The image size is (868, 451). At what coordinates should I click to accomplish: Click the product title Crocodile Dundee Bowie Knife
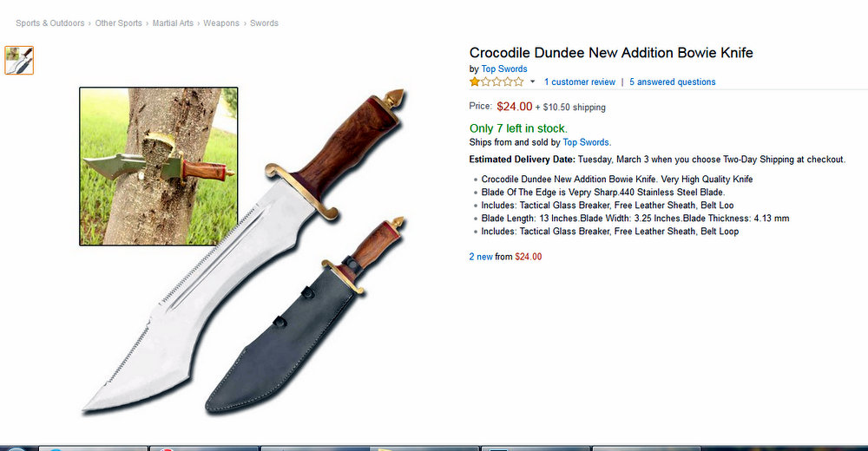pyautogui.click(x=611, y=53)
